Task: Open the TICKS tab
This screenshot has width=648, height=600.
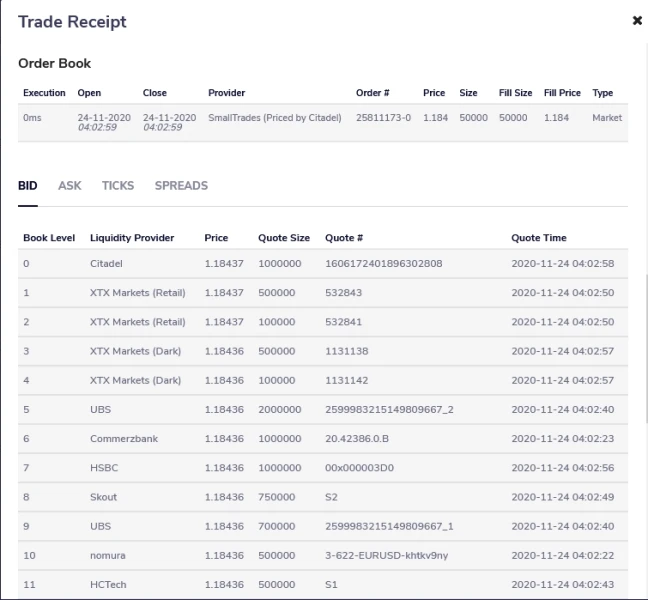Action: (x=118, y=186)
